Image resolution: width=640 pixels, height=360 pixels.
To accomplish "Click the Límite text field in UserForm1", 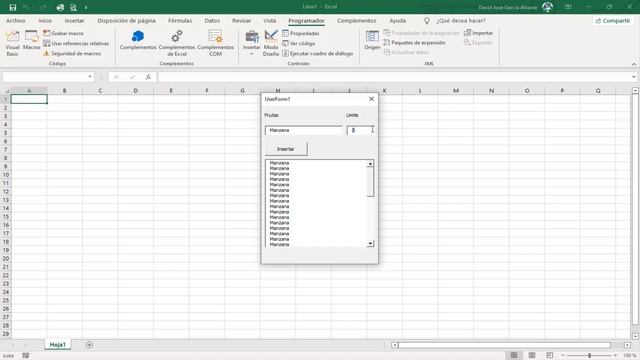I will pyautogui.click(x=360, y=130).
